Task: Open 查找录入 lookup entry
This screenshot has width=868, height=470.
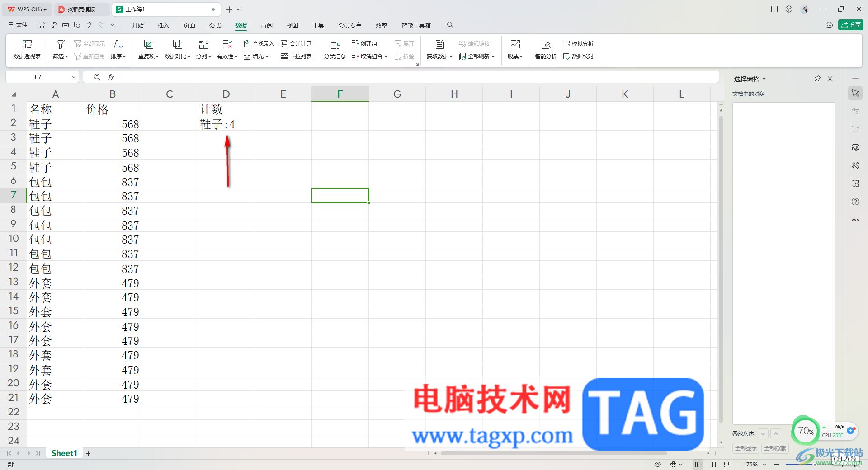Action: coord(259,43)
